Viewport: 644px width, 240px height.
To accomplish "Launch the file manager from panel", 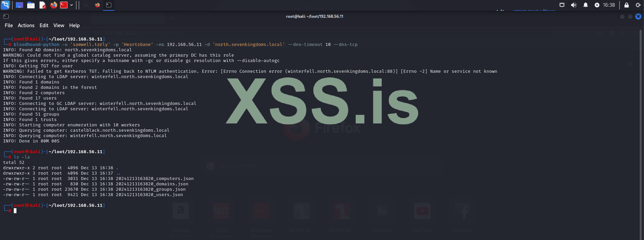I will click(31, 5).
